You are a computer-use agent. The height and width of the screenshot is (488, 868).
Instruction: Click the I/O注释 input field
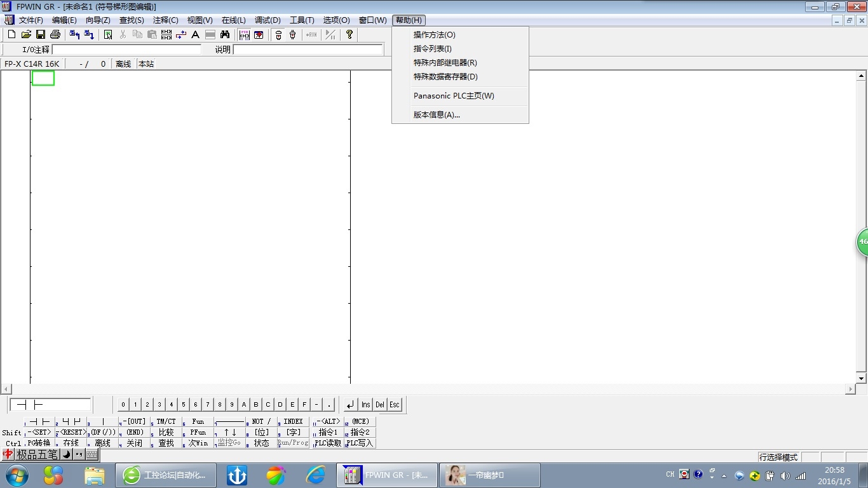(x=126, y=50)
